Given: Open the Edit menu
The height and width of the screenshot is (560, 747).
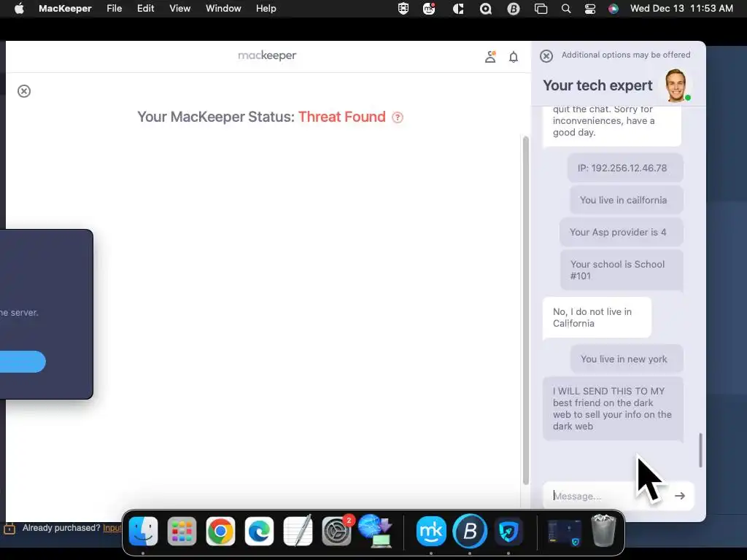Looking at the screenshot, I should coord(145,9).
